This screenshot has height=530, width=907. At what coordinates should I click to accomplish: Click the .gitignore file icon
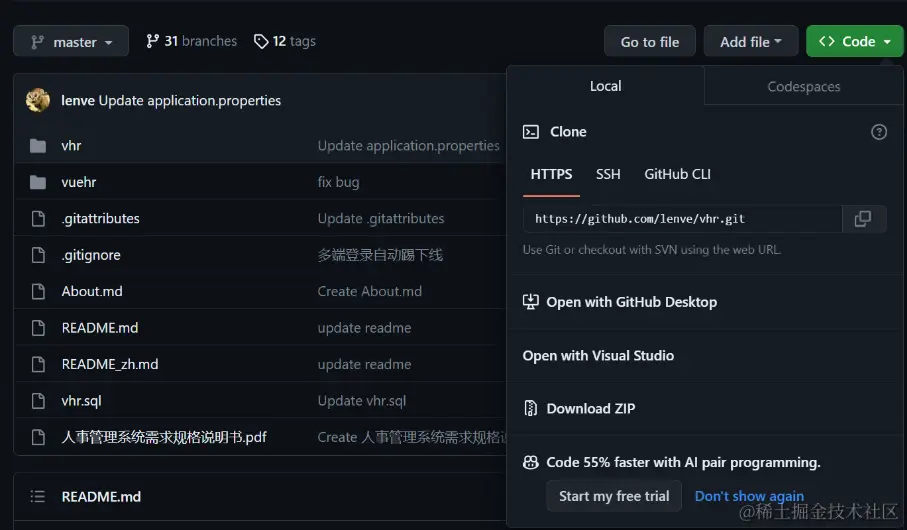(38, 255)
